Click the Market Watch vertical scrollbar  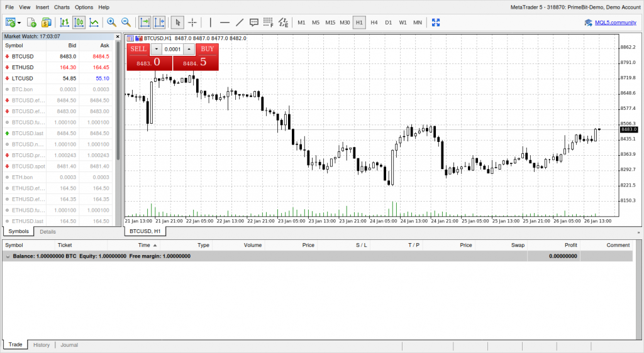[x=118, y=100]
